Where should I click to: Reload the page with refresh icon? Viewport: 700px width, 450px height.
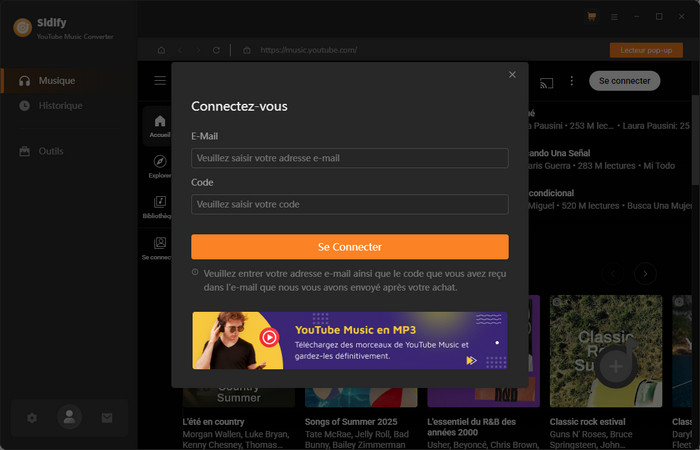[x=216, y=50]
